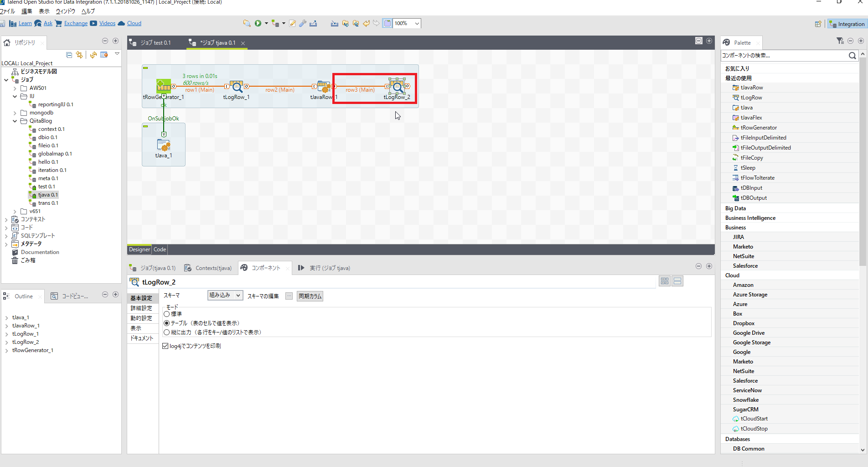Collapse the QiitaBlog folder in the repository
The image size is (868, 467).
(15, 121)
